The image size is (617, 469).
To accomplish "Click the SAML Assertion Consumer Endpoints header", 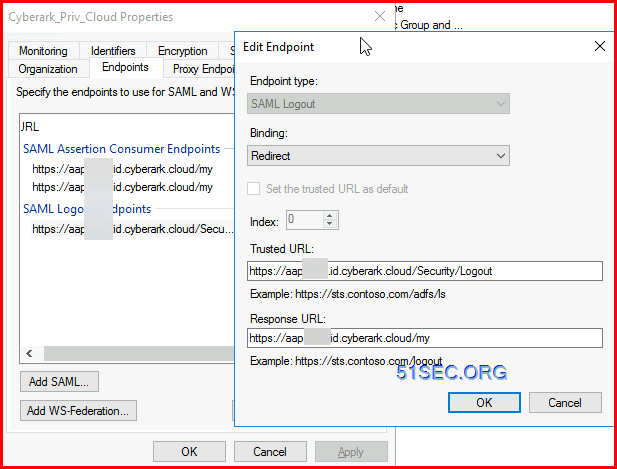I will coord(122,149).
